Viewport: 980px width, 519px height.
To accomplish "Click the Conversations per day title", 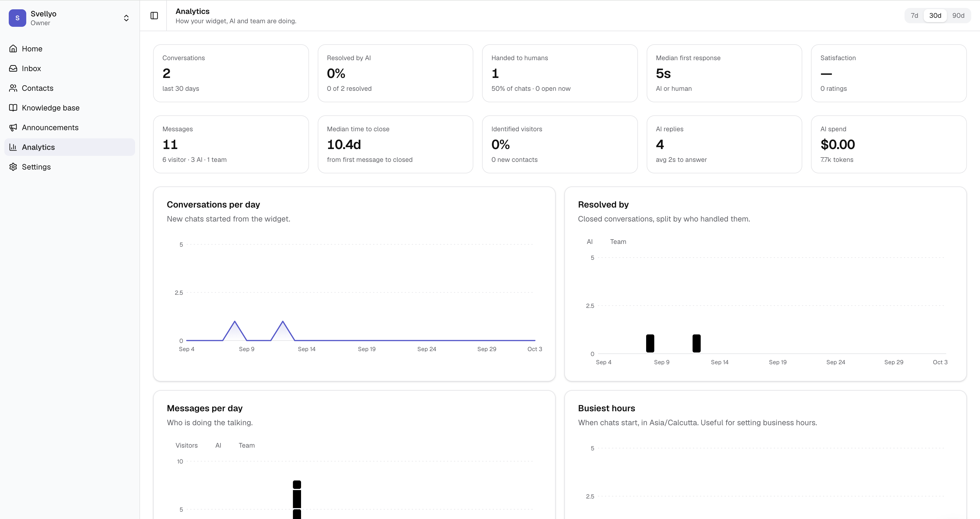I will (x=214, y=204).
